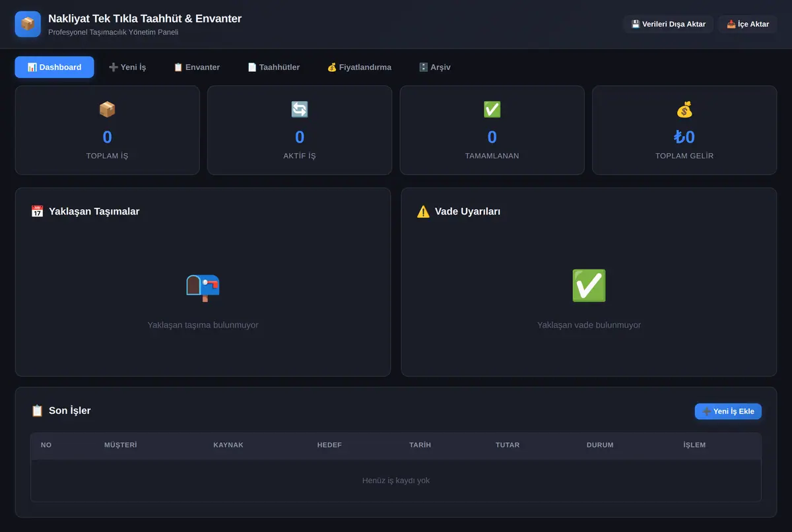
Task: Click 'Yaklaşan taşıma bulunmuyor' message
Action: tap(203, 325)
